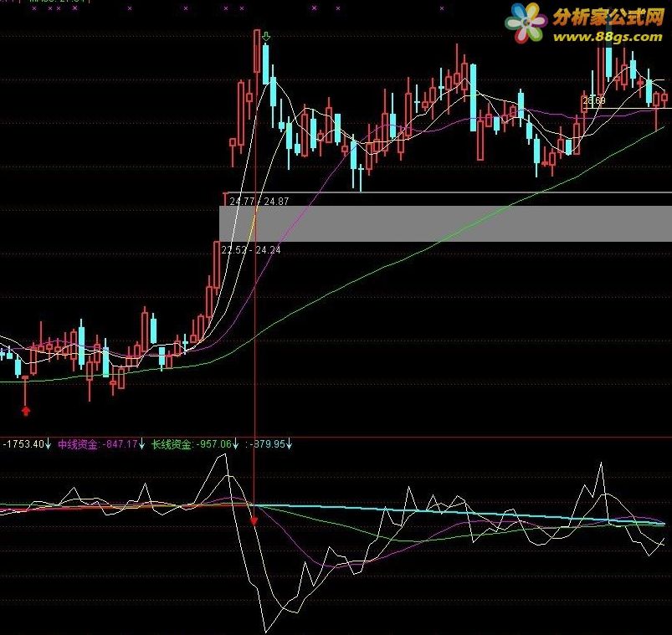Viewport: 672px width, 635px height.
Task: Click the tallest red candle at the peak
Action: [x=257, y=51]
